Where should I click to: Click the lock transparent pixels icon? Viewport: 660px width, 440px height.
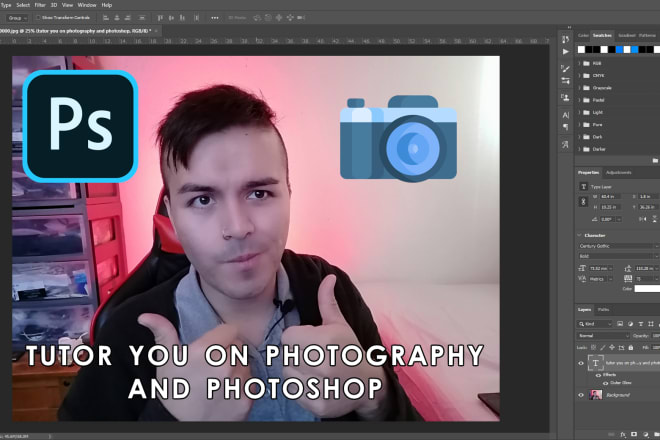coord(593,347)
